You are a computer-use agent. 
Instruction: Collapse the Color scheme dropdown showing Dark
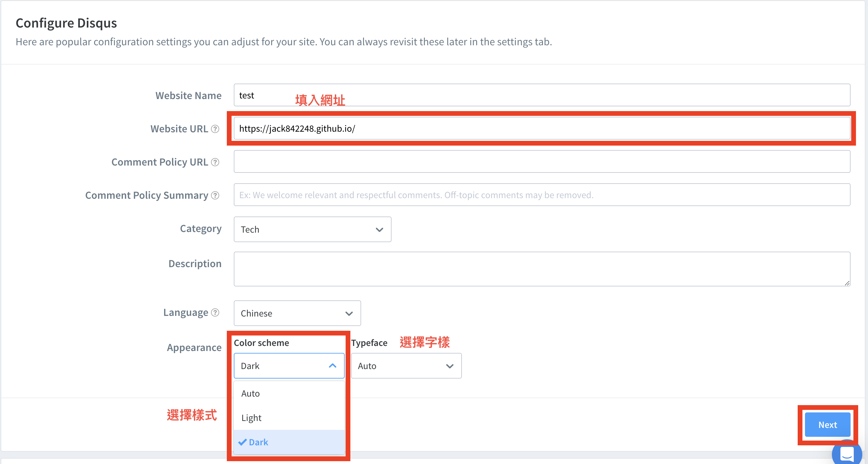pyautogui.click(x=289, y=366)
